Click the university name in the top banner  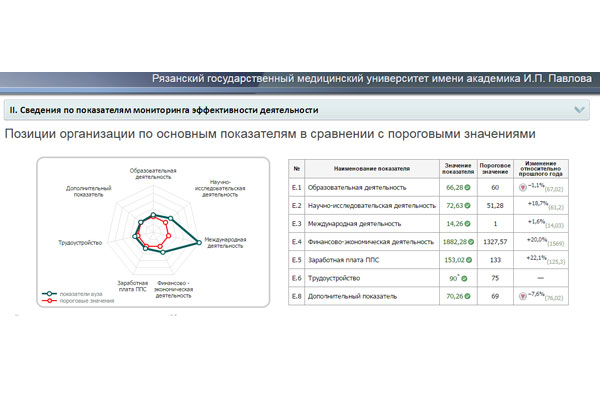click(368, 78)
